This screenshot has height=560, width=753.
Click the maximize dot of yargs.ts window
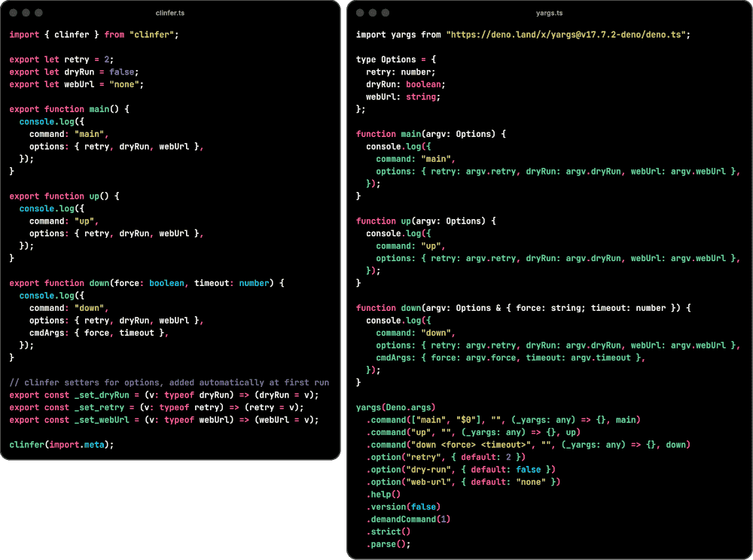tap(385, 13)
